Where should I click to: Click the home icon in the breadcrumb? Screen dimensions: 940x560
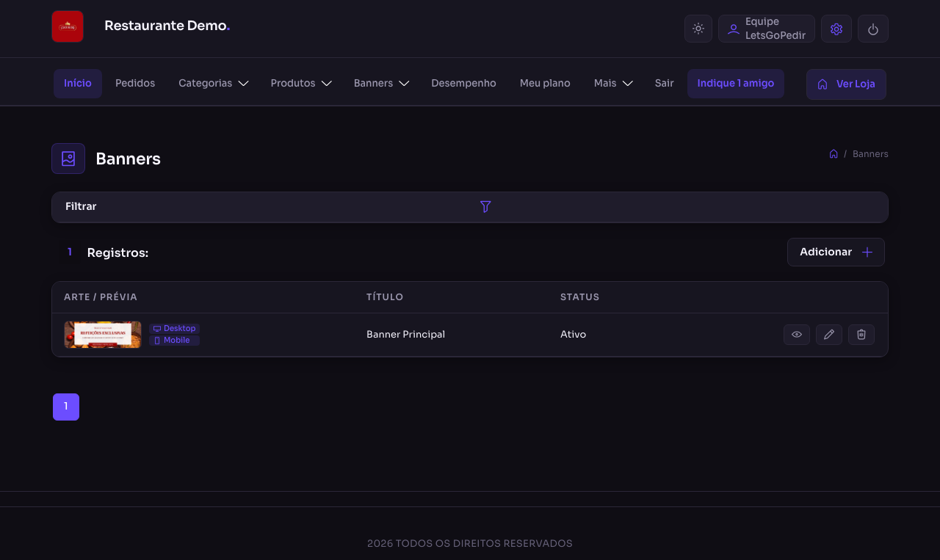pos(834,154)
